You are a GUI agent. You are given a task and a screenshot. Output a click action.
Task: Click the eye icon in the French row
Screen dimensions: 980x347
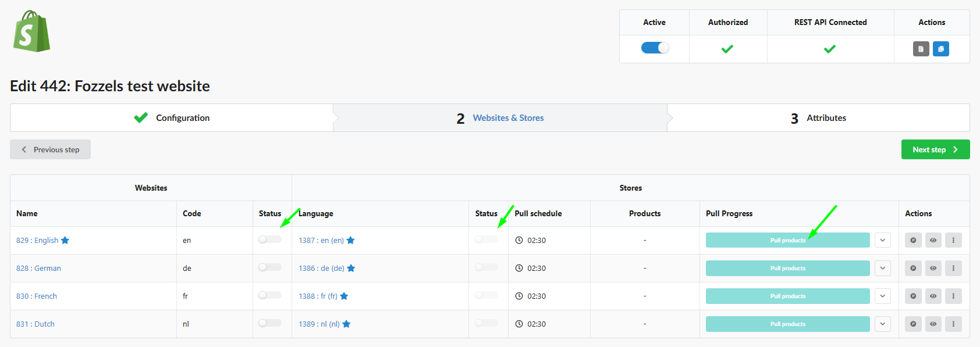(933, 296)
